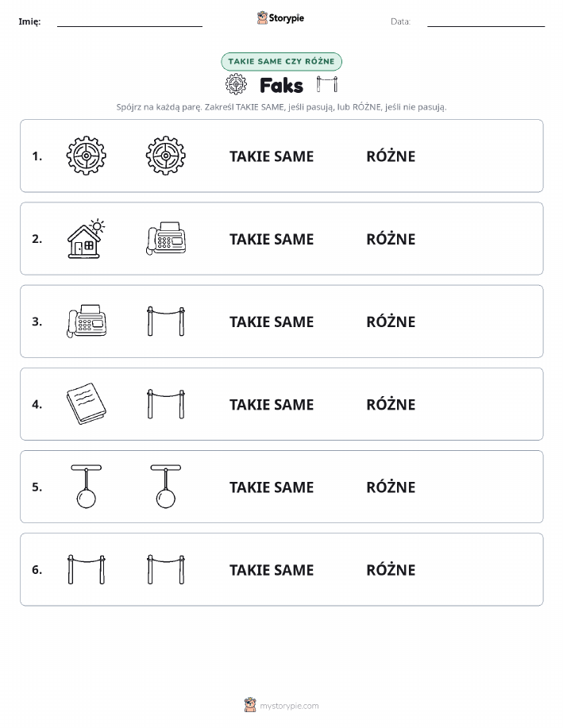Click the Imię name line field
563x728 pixels.
click(x=129, y=21)
